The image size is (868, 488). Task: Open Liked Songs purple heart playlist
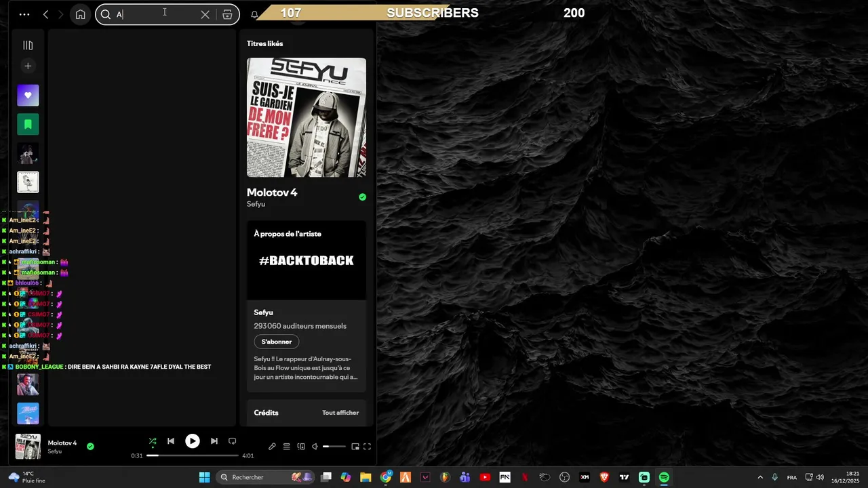(28, 96)
